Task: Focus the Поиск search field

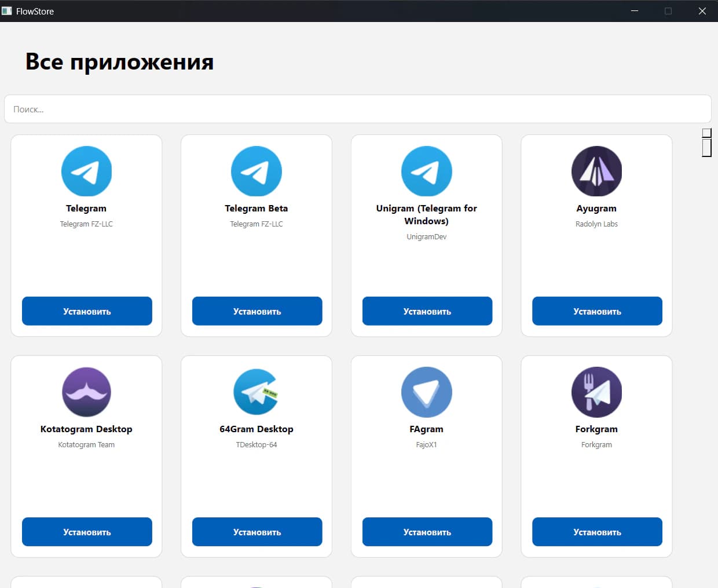Action: (x=358, y=109)
